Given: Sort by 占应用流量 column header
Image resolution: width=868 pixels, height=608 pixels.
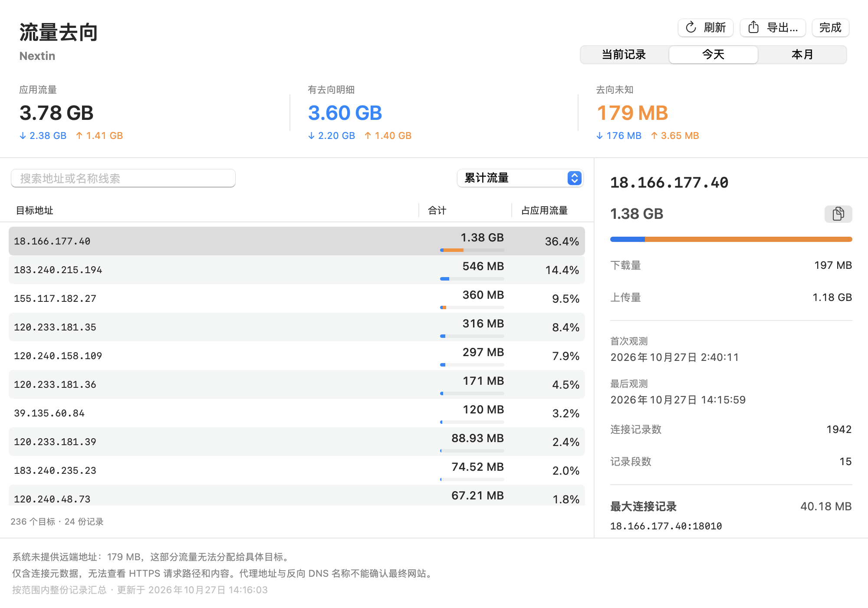Looking at the screenshot, I should (544, 211).
